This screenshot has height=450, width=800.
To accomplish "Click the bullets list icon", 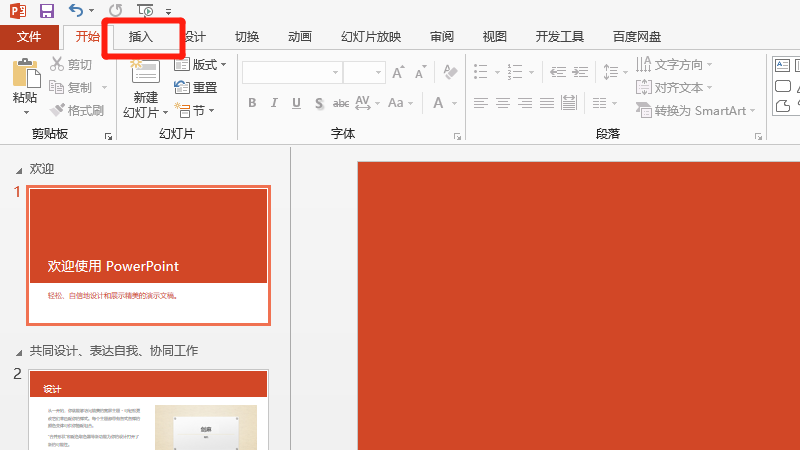I will 481,72.
